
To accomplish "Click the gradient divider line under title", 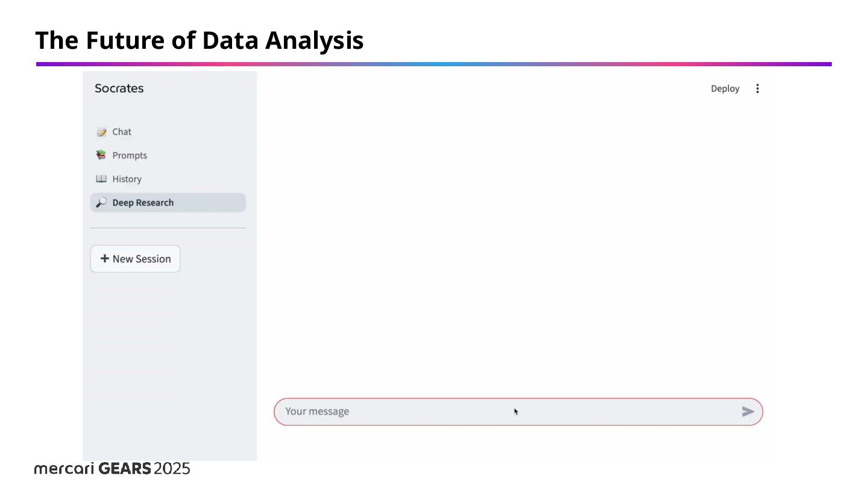I will [x=434, y=64].
